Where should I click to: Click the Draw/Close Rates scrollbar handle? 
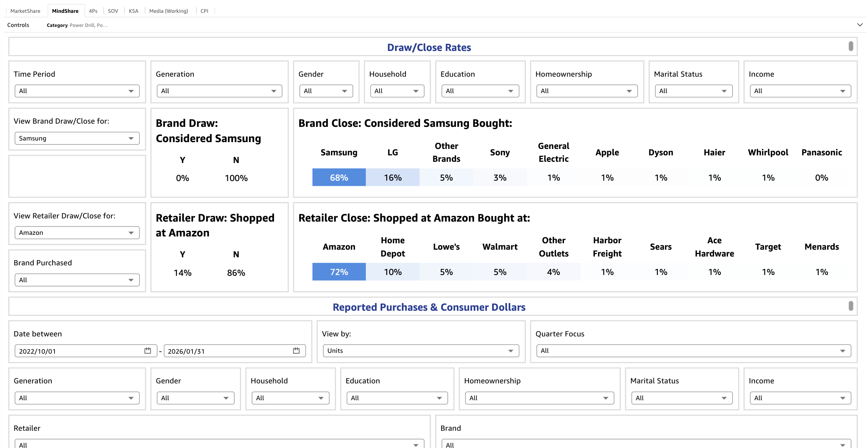click(x=850, y=47)
